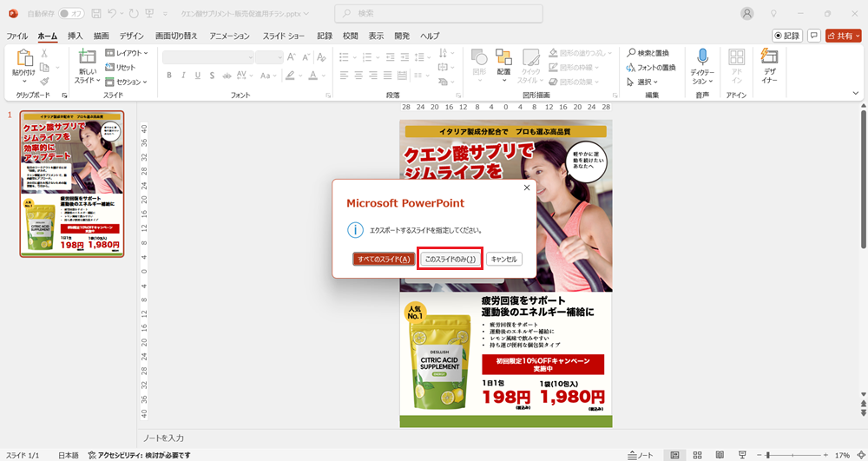Switch to the デザイン tab

[x=131, y=36]
